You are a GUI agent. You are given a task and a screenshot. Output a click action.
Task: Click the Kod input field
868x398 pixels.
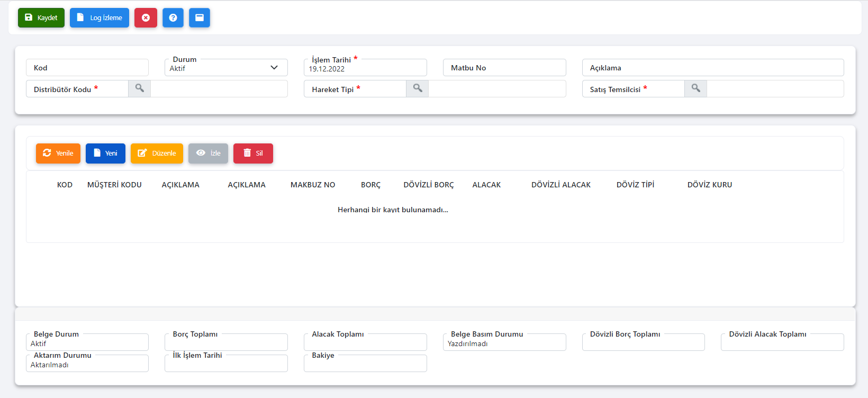pos(87,68)
